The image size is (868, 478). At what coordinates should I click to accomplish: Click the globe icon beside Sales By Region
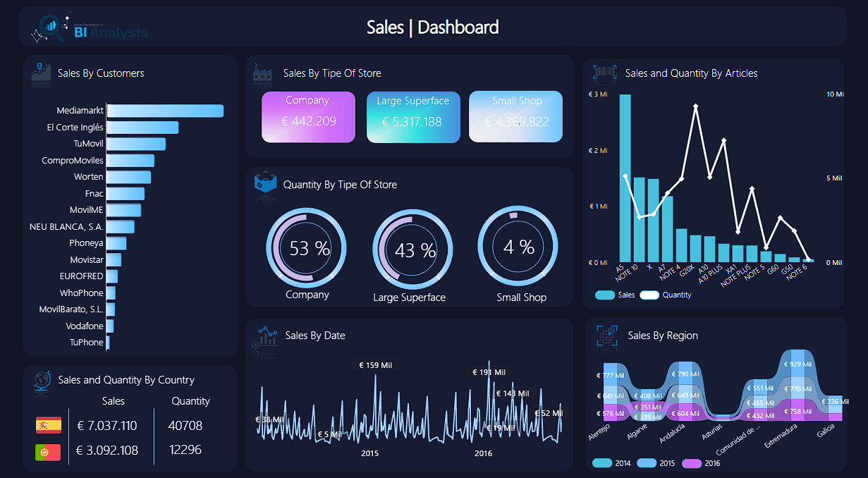click(606, 336)
